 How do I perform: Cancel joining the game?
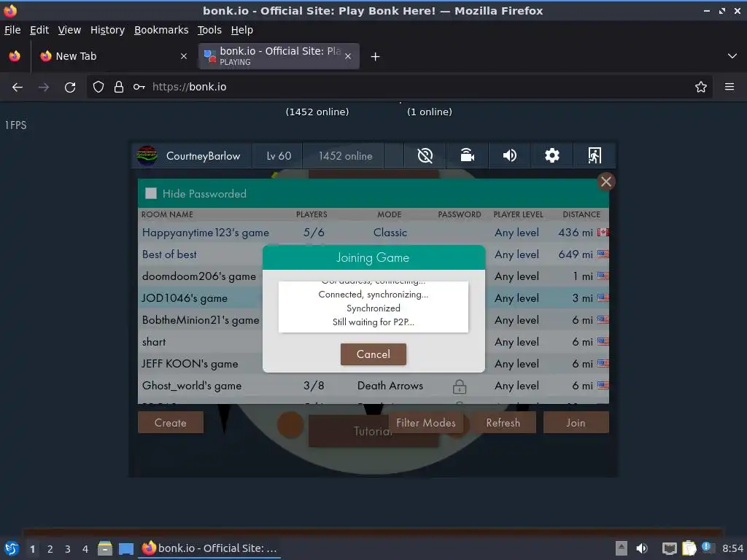tap(373, 354)
